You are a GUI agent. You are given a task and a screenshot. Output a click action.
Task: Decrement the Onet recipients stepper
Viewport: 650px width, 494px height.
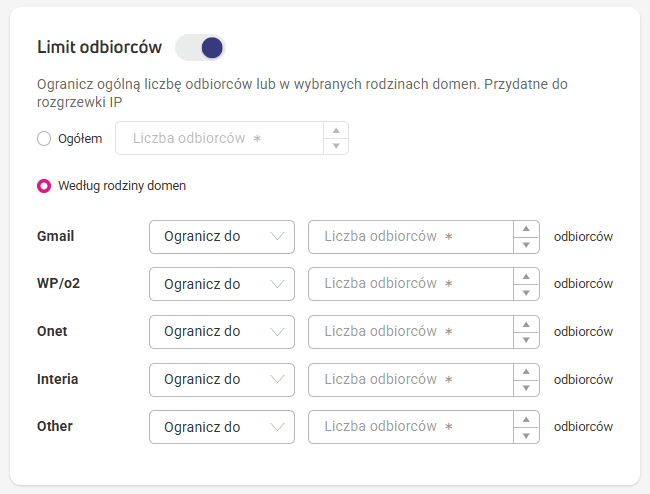(526, 340)
